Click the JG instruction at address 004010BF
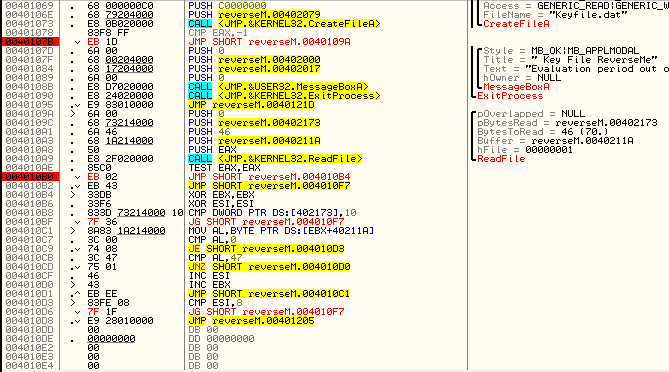 click(x=266, y=222)
